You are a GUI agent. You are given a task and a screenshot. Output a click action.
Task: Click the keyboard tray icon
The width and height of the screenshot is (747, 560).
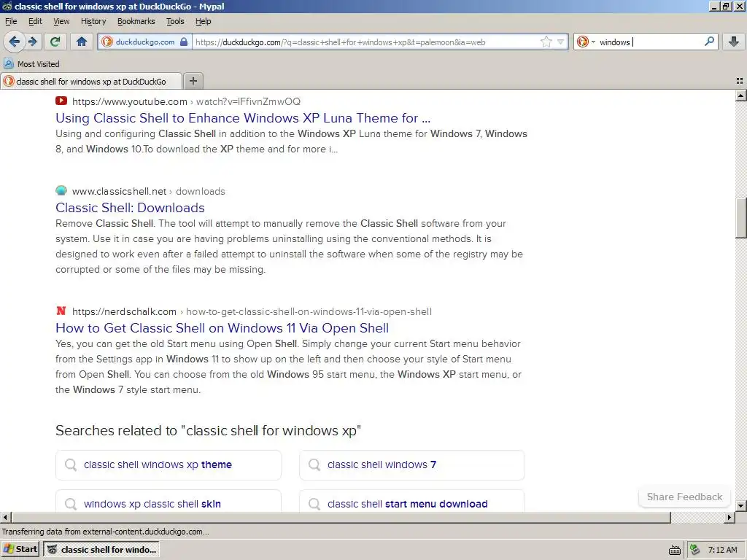(675, 550)
